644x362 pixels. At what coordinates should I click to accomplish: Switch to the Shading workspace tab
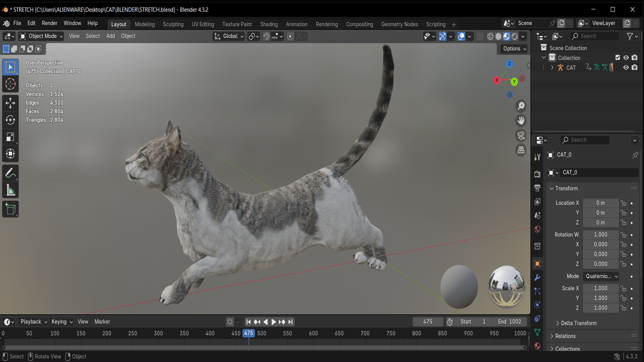click(269, 24)
